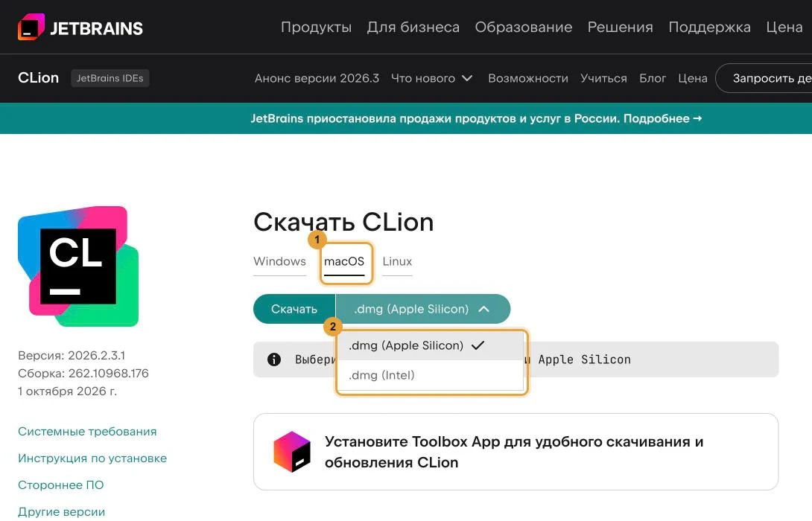Click the JetBrains logo icon
The image size is (812, 521).
click(x=31, y=27)
